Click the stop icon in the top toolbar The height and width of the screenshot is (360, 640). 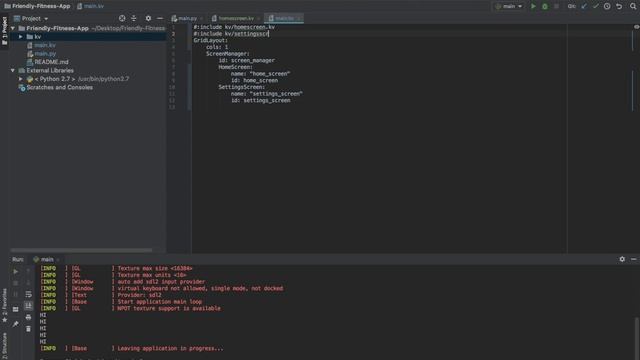click(556, 6)
